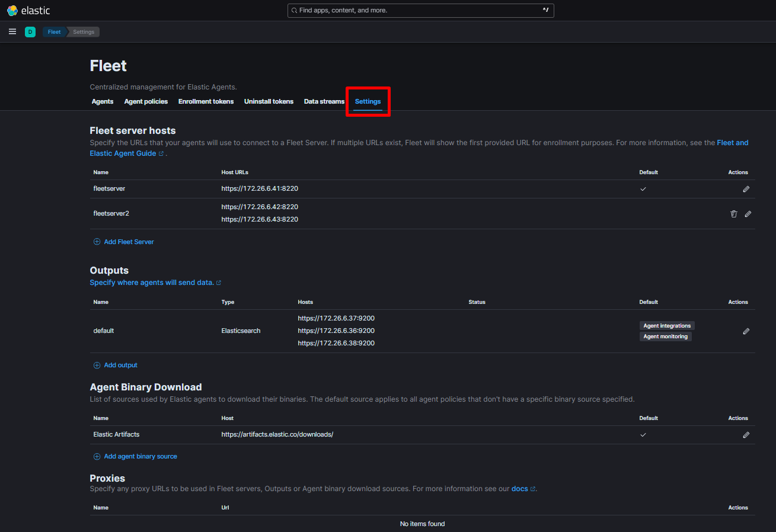Click the external link icon after Elastic Agent Guide
776x532 pixels.
(161, 153)
